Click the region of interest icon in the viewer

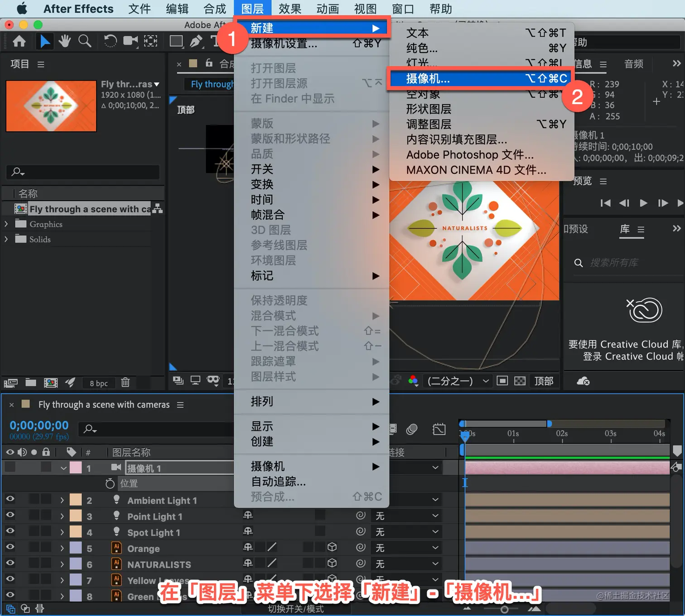(x=502, y=381)
